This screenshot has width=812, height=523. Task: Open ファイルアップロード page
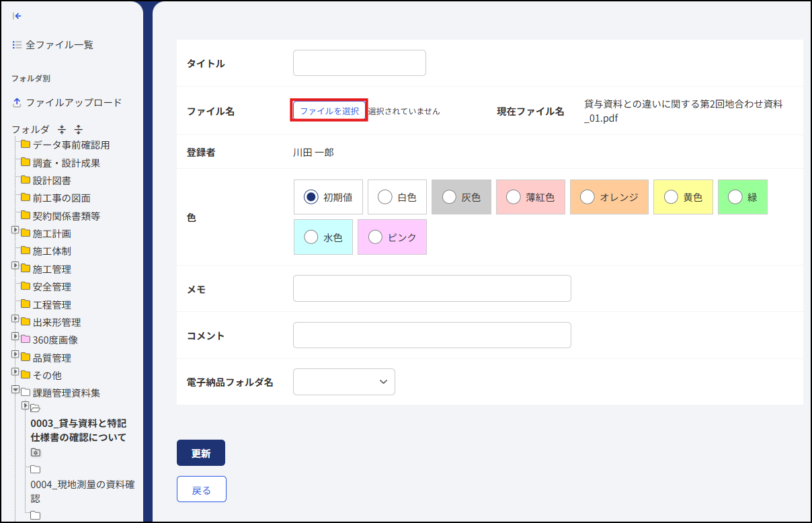(x=74, y=103)
